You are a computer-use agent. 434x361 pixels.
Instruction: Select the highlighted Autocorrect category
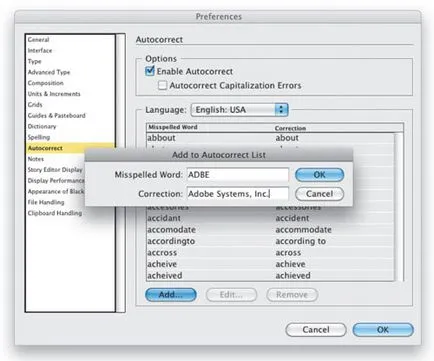(x=70, y=148)
